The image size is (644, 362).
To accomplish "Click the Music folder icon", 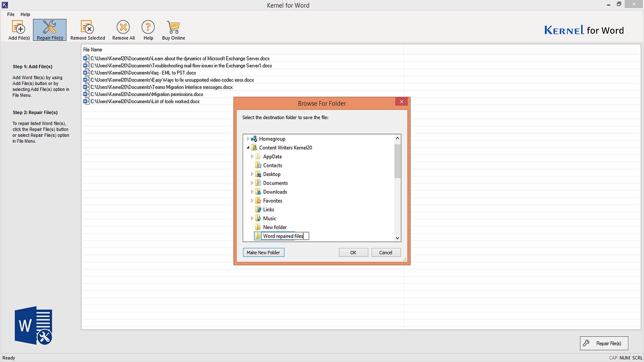I will point(258,218).
